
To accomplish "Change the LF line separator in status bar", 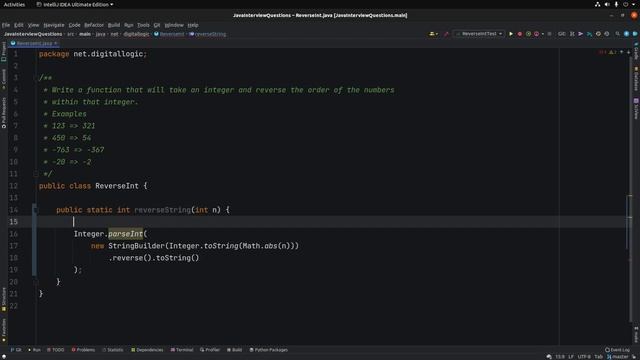I will [571, 357].
